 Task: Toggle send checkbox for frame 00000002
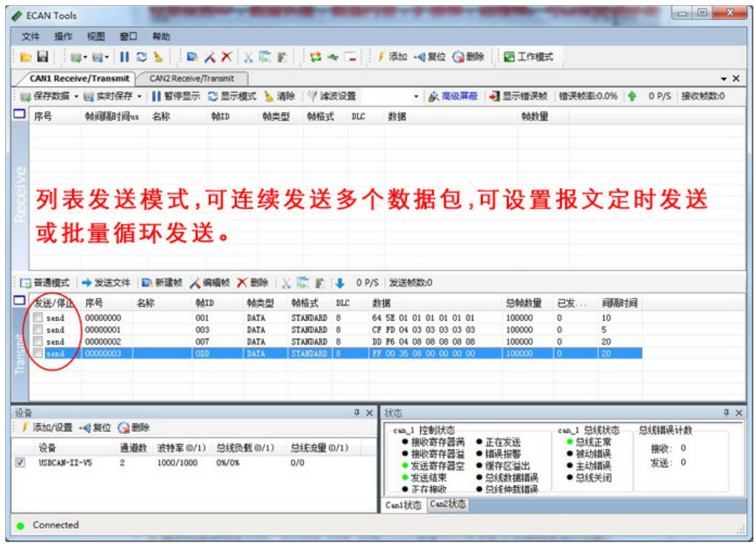tap(37, 341)
